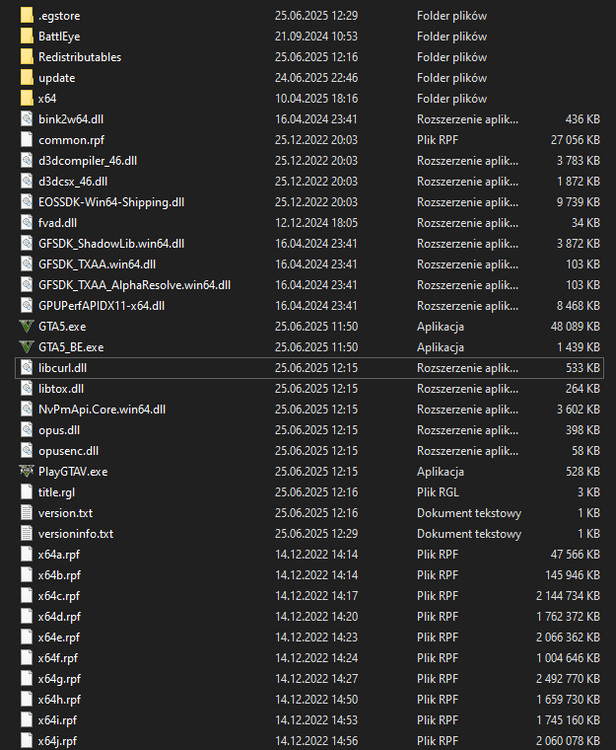Click the bink2w64.dll file icon

(x=27, y=119)
